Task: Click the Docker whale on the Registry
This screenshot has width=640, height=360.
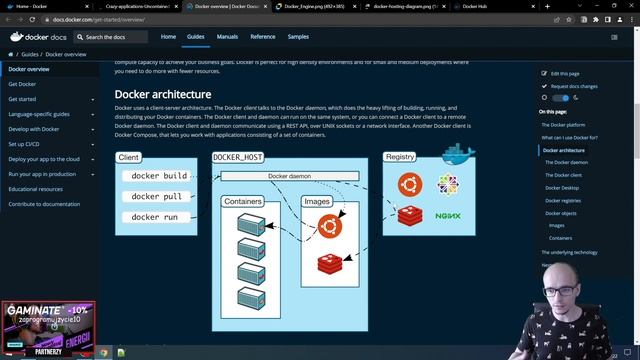Action: coord(458,153)
